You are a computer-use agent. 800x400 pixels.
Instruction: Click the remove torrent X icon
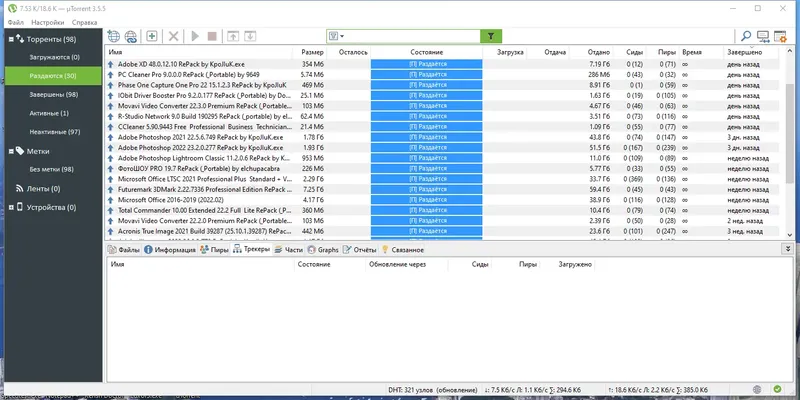pyautogui.click(x=173, y=36)
